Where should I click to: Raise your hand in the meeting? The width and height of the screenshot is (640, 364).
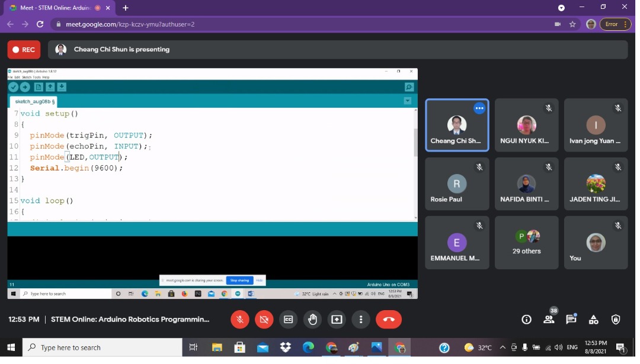[x=312, y=319]
